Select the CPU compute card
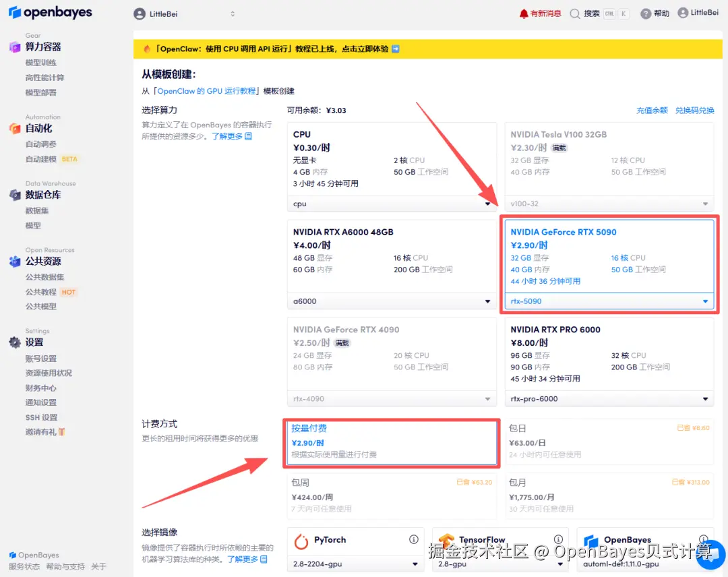 pos(391,158)
